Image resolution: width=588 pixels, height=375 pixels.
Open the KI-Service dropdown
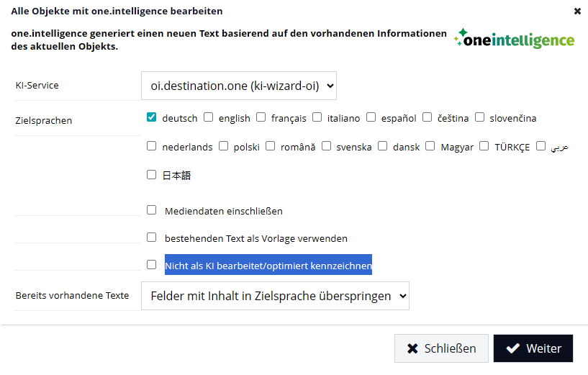239,86
